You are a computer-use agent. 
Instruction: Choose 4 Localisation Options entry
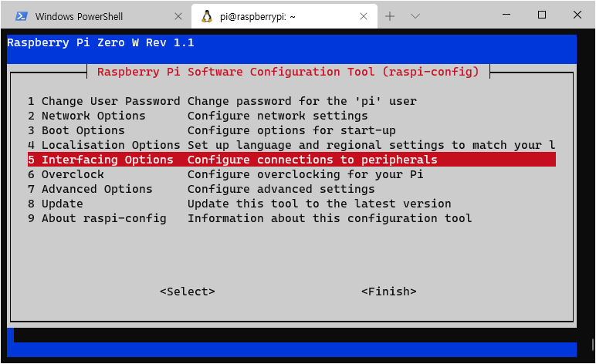pos(292,145)
